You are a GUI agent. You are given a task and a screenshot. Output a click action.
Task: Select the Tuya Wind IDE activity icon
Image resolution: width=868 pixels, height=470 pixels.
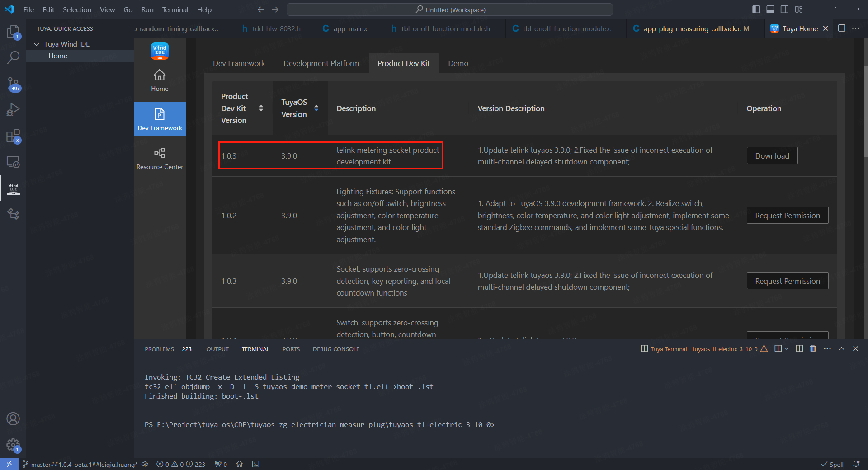pyautogui.click(x=13, y=188)
